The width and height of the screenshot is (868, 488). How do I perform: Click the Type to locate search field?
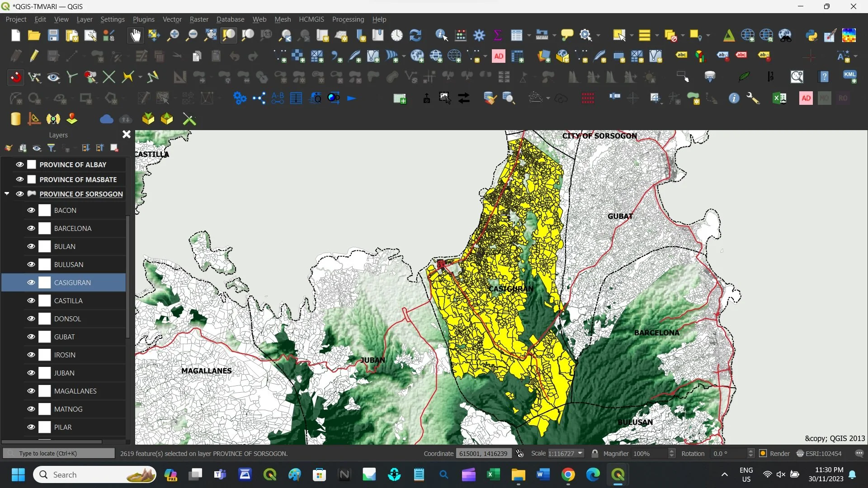[59, 453]
